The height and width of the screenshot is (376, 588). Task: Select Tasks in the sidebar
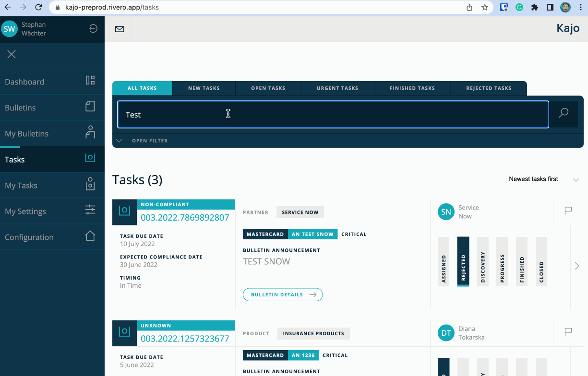52,159
